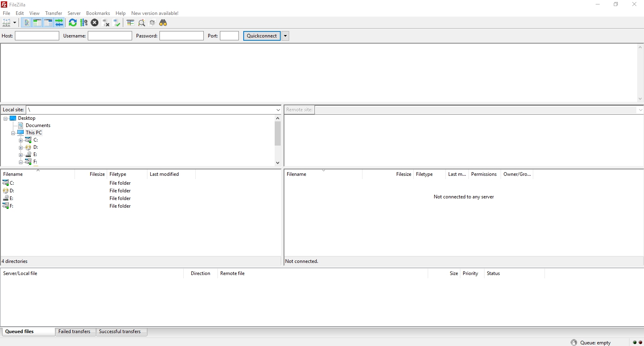Focus the Host input field
The height and width of the screenshot is (346, 644).
pyautogui.click(x=37, y=36)
